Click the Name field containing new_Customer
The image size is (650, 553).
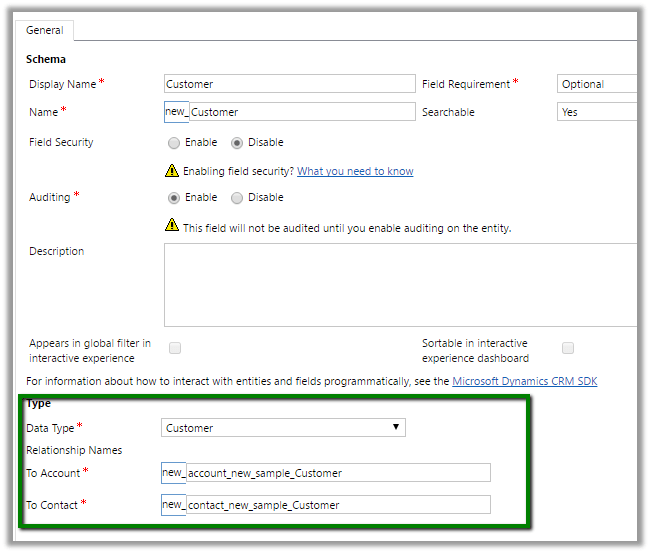(x=300, y=112)
